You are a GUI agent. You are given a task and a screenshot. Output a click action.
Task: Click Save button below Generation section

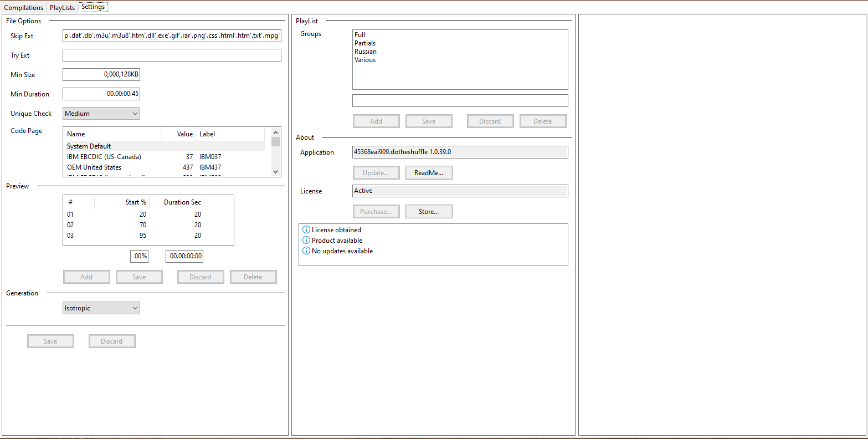pyautogui.click(x=50, y=341)
